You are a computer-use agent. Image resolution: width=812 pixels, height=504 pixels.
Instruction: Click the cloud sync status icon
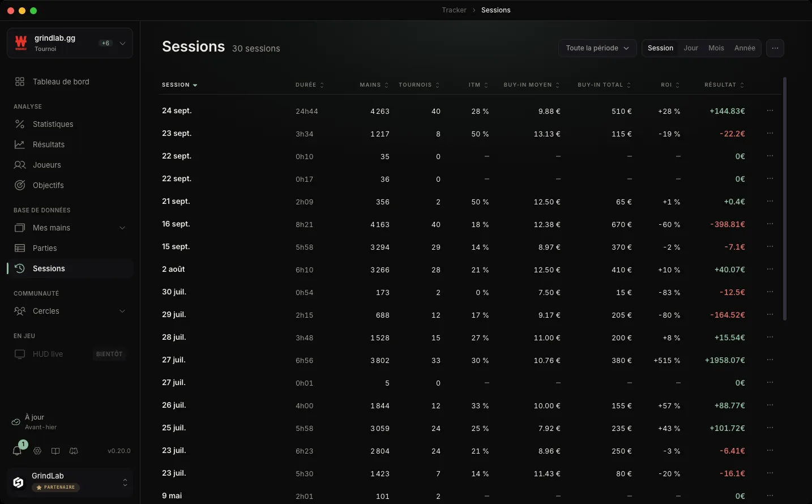tap(16, 422)
